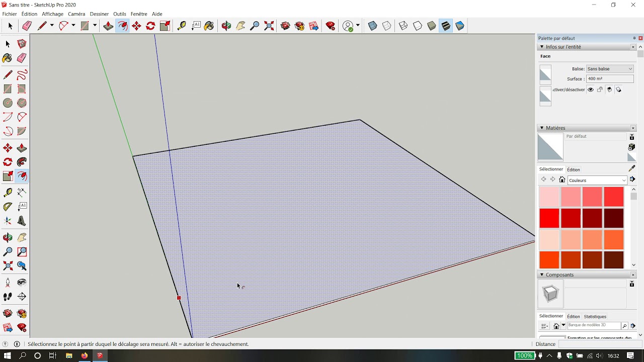Image resolution: width=644 pixels, height=362 pixels.
Task: Click the back arrow in material browser
Action: [543, 179]
